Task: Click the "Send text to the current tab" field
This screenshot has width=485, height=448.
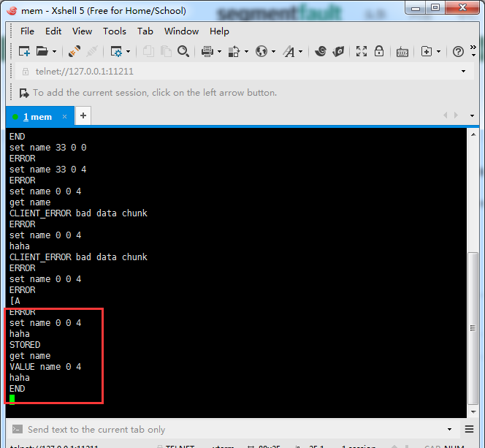Action: (x=219, y=430)
